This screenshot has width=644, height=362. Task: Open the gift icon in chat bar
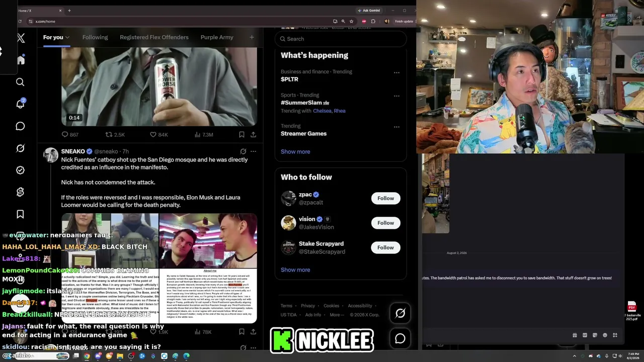click(575, 335)
